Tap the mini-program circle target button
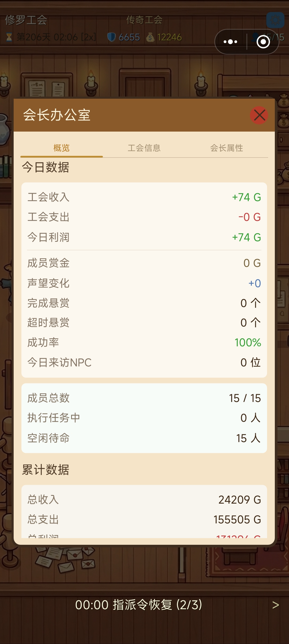 pos(263,42)
